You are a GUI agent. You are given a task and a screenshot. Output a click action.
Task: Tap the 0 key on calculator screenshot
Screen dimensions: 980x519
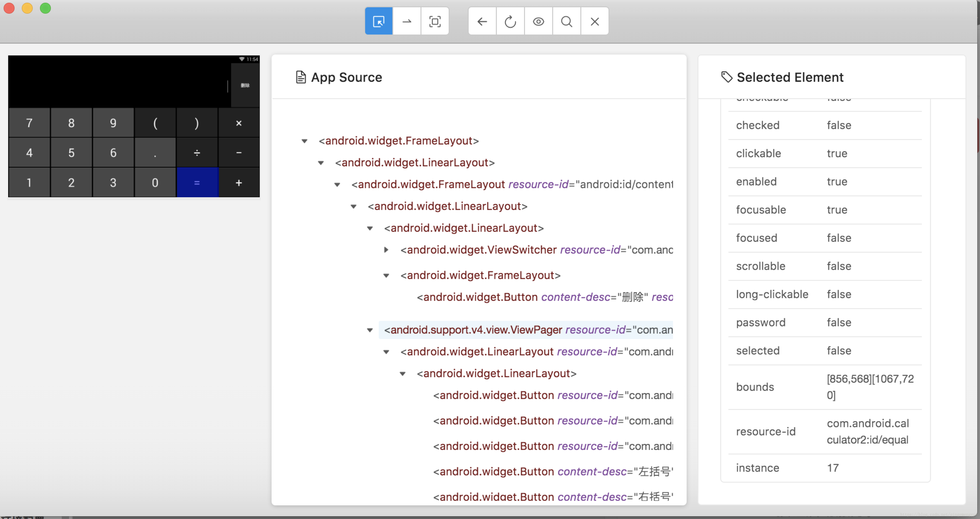click(x=155, y=182)
